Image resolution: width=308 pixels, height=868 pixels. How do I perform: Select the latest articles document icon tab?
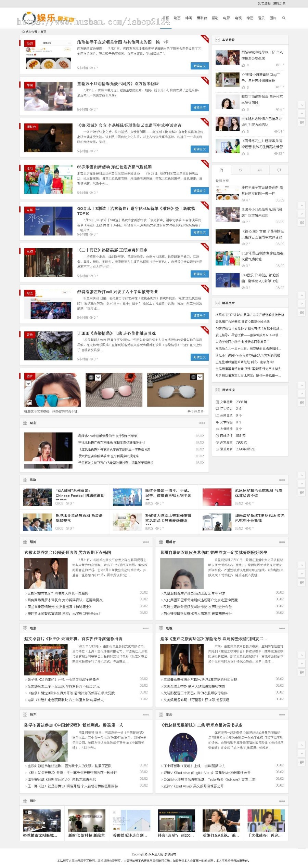coord(221,170)
